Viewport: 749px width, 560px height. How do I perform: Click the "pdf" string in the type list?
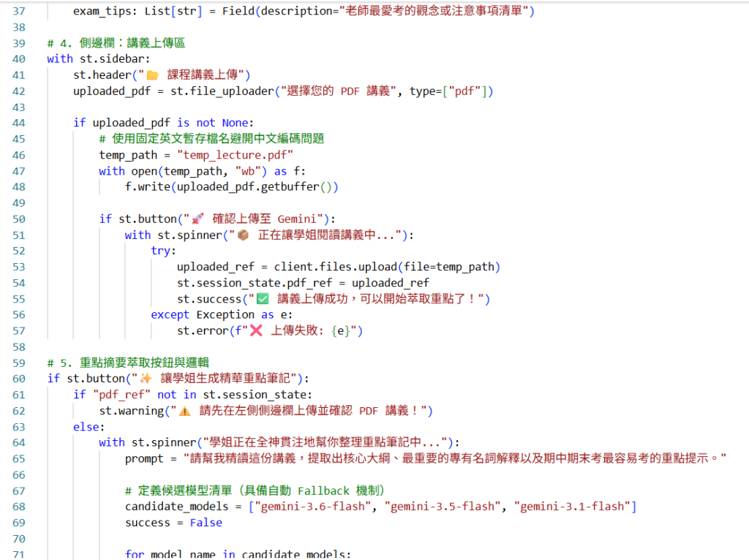(464, 91)
